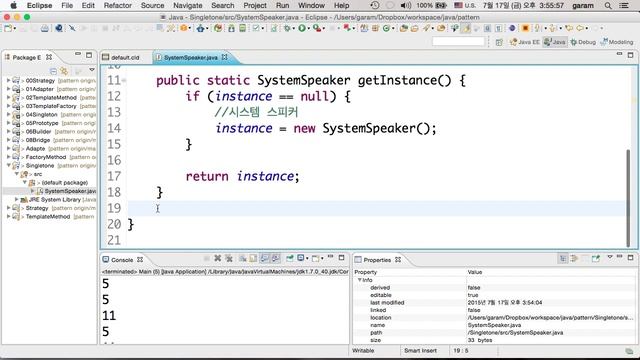Toggle Show Advanced Properties icon
640x360 pixels.
coord(574,258)
